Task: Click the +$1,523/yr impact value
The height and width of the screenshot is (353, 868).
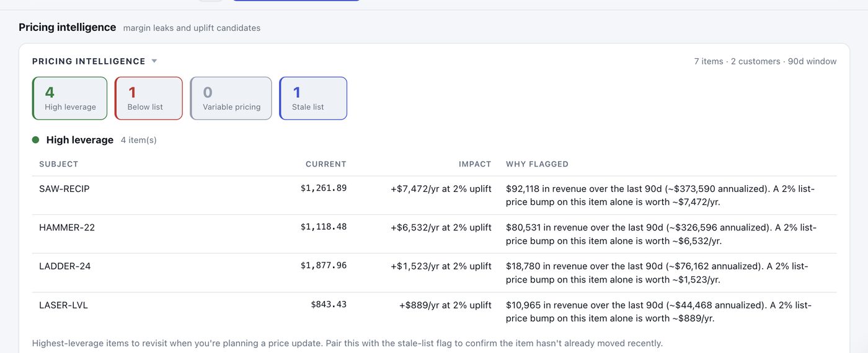Action: tap(441, 266)
